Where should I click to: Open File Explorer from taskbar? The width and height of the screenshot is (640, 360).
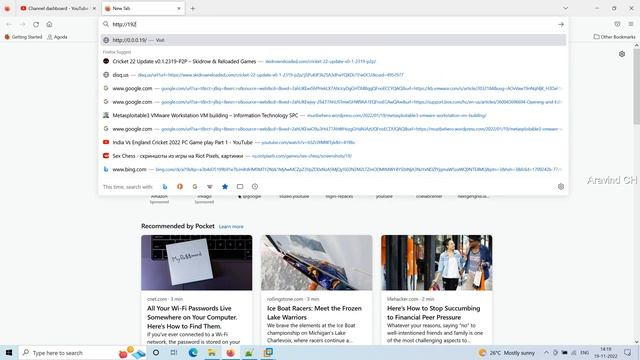211,353
